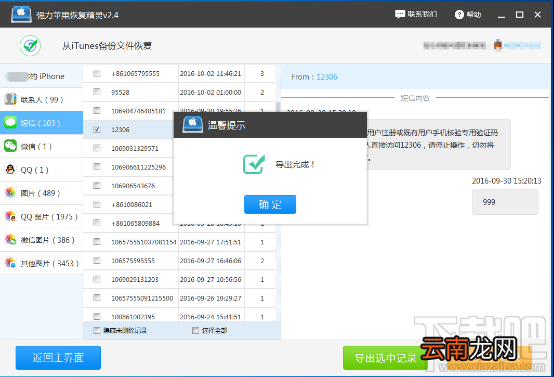
Task: Click the date 2016-10-02 11:46:21
Action: click(x=211, y=73)
